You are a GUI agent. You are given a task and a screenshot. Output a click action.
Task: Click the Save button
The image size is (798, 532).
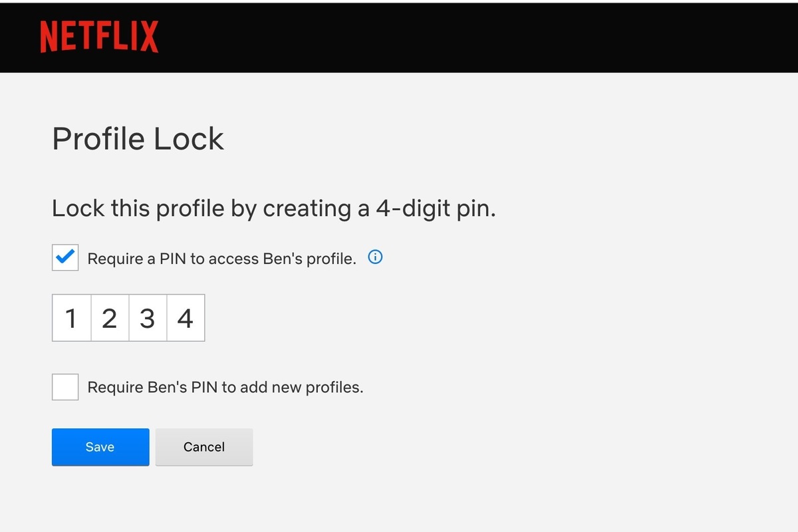click(x=100, y=447)
